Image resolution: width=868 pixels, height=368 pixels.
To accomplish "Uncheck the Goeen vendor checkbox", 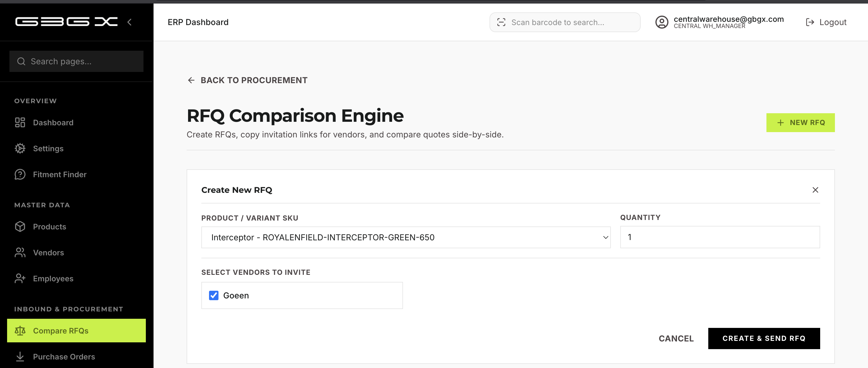I will tap(214, 295).
